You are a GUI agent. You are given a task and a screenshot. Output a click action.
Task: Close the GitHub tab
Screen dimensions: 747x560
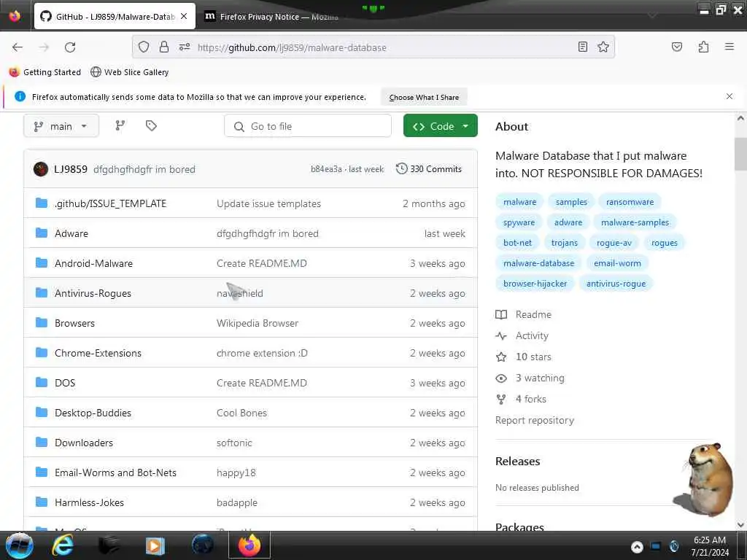(x=184, y=16)
